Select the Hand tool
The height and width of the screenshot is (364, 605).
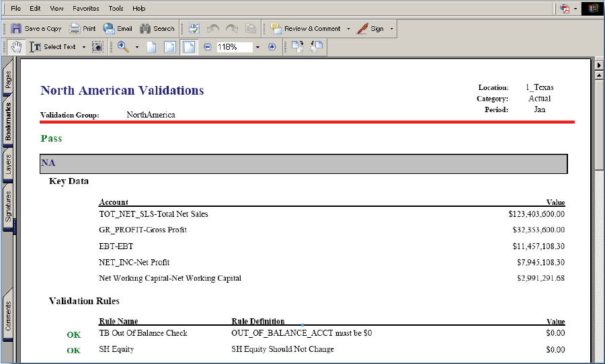pyautogui.click(x=16, y=47)
